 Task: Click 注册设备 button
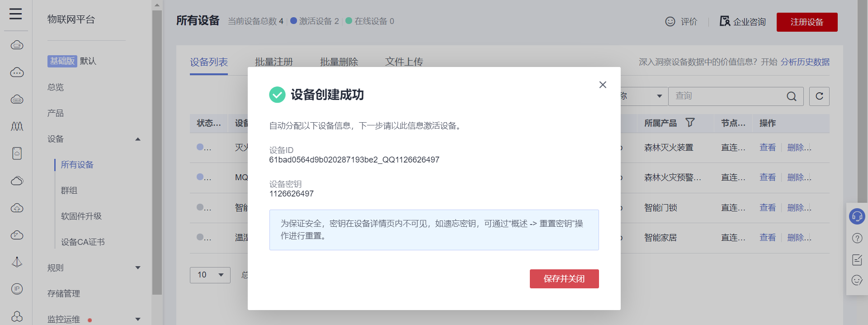pos(807,22)
